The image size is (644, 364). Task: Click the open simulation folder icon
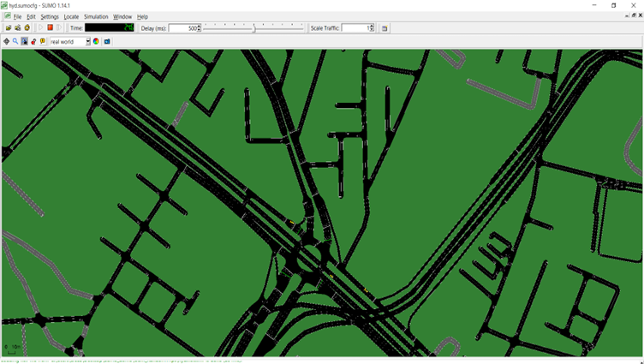8,28
